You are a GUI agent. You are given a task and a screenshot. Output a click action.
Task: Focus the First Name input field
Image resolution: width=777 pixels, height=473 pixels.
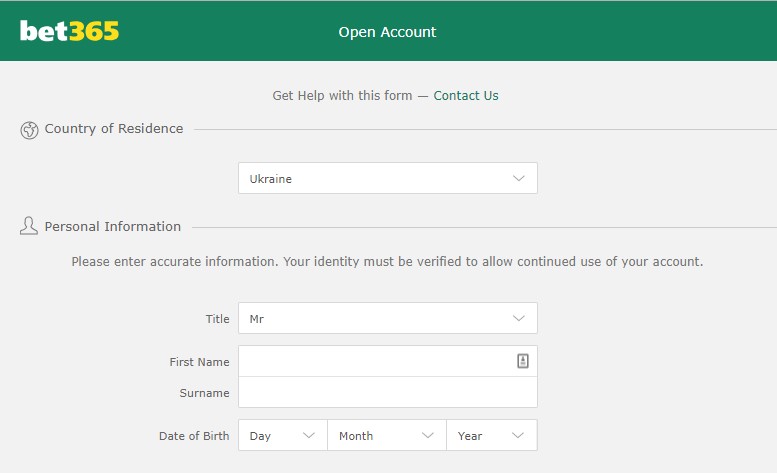tap(388, 361)
